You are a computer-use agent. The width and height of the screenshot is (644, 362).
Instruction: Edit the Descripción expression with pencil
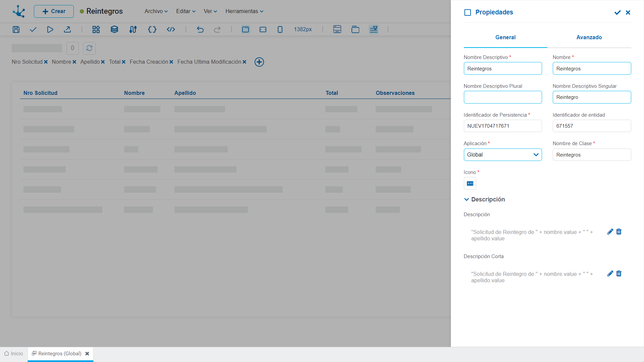tap(610, 232)
